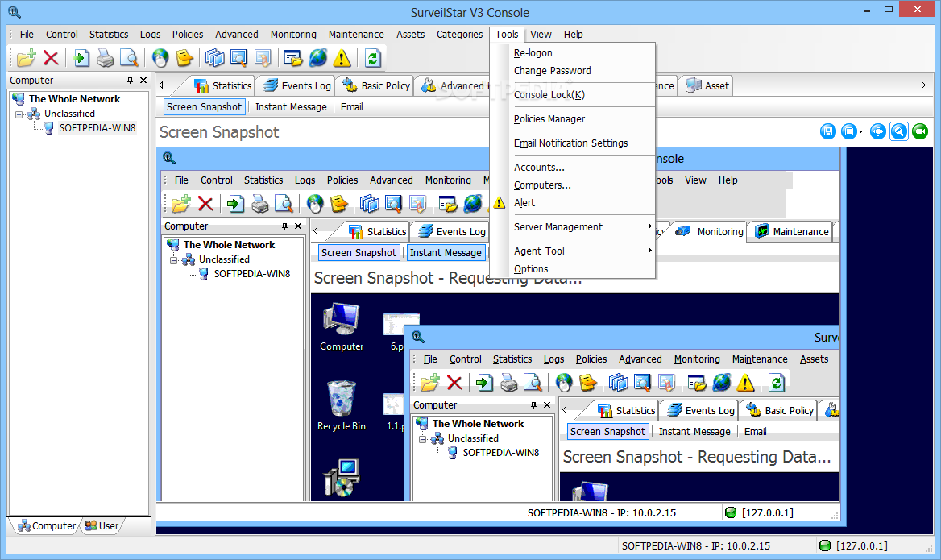Click the blue four-arrow pan icon
This screenshot has height=560, width=941.
click(878, 131)
